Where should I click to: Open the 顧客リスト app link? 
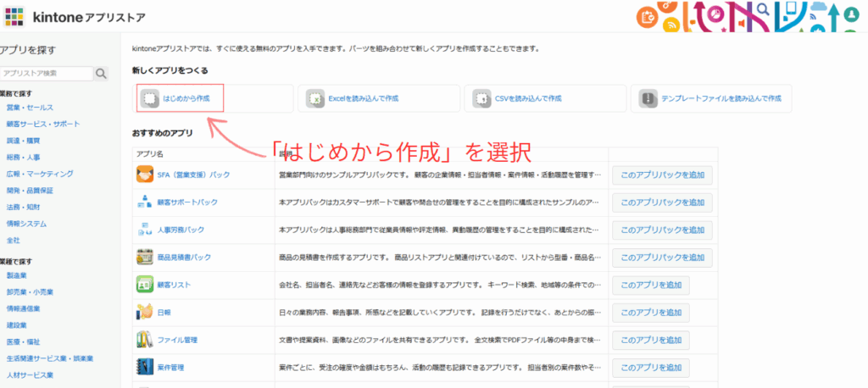174,285
